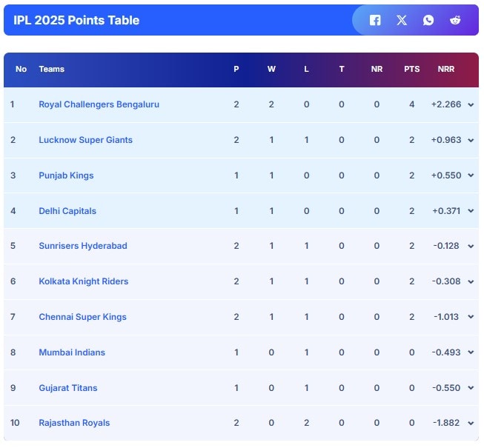Click the PTS column header
Screen dimensions: 484x448
click(411, 69)
